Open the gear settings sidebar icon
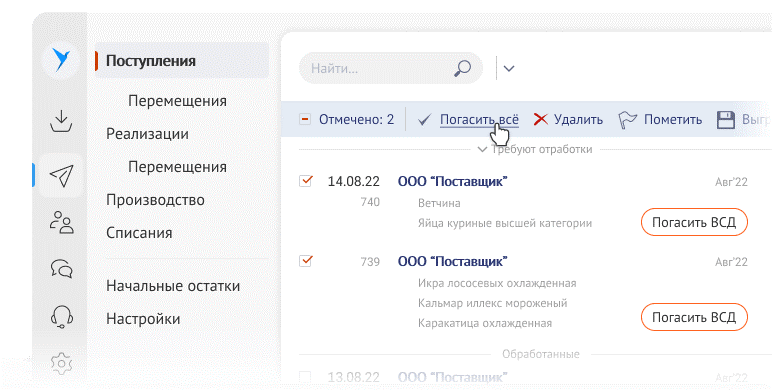 coord(62,363)
